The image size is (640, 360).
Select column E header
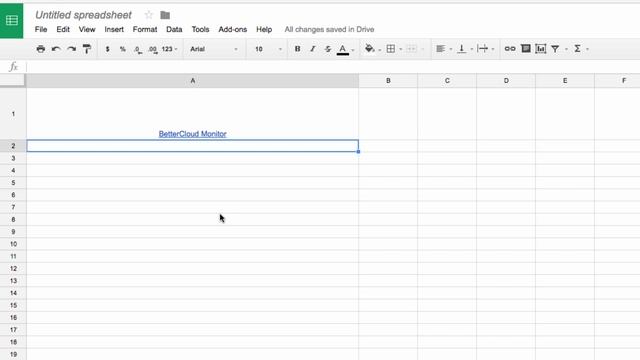tap(565, 81)
